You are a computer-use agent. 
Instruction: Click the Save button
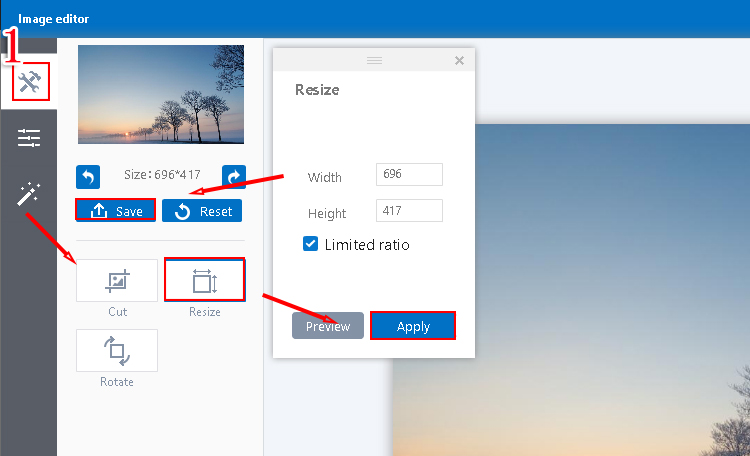tap(116, 211)
